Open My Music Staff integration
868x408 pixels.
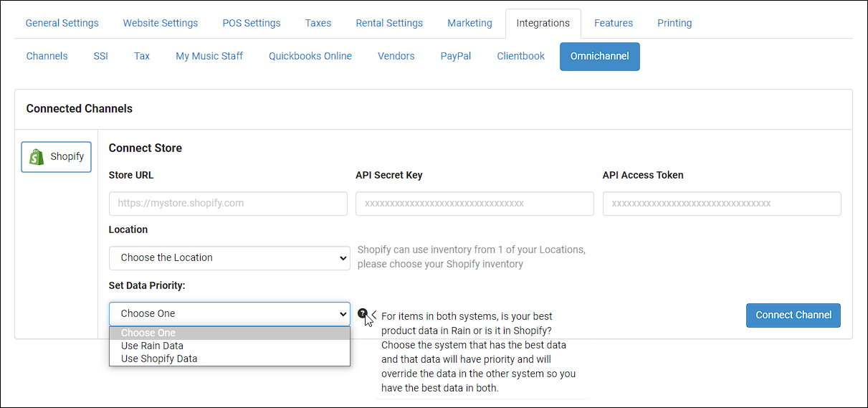tap(209, 56)
